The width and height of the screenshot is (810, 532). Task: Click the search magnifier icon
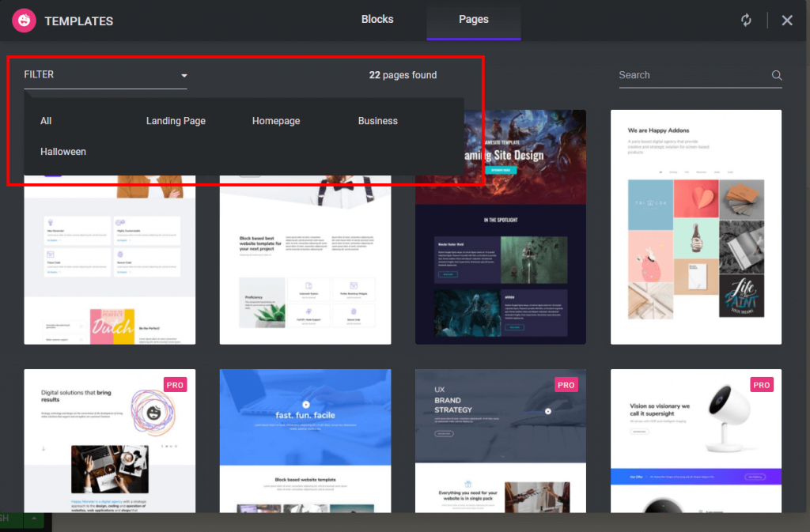tap(777, 75)
